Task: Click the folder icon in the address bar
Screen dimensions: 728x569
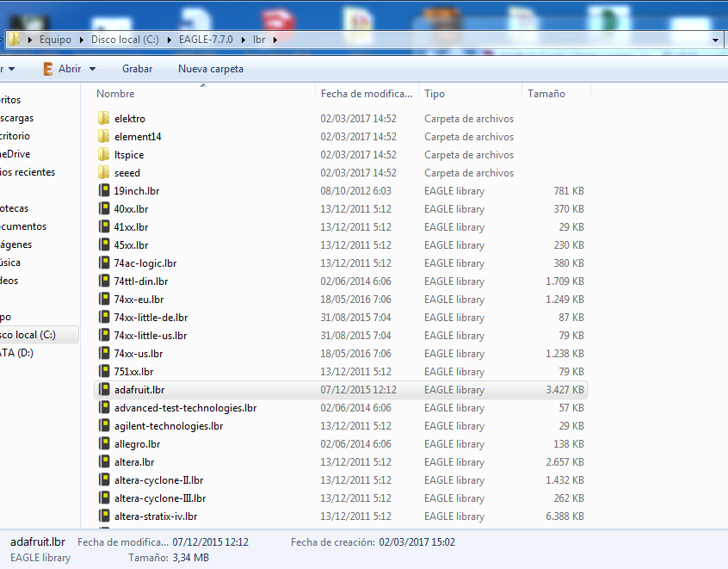Action: click(15, 40)
